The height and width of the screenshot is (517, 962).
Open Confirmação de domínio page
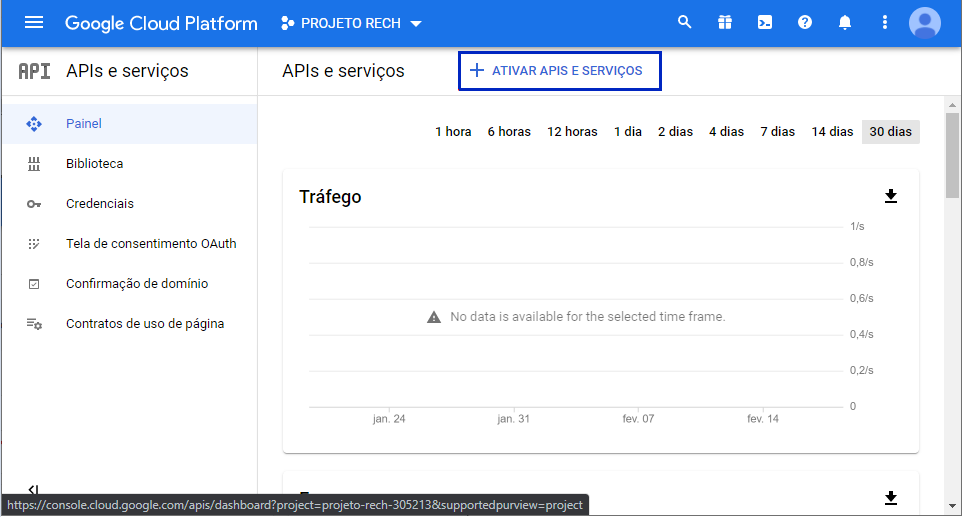pos(137,284)
